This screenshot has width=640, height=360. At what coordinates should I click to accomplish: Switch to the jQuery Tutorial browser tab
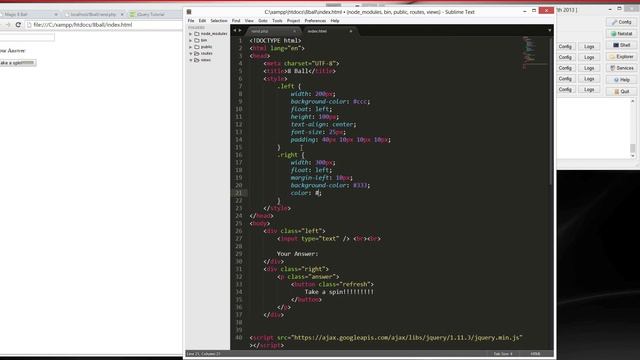pos(155,14)
